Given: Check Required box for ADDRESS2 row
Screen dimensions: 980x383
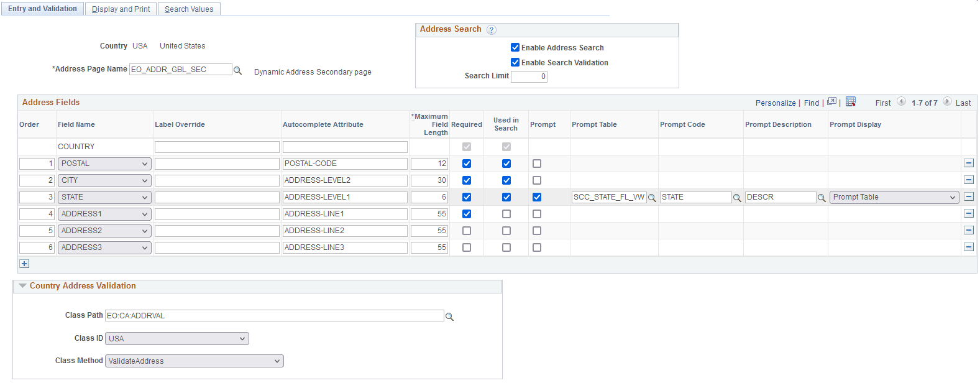Looking at the screenshot, I should [x=467, y=231].
